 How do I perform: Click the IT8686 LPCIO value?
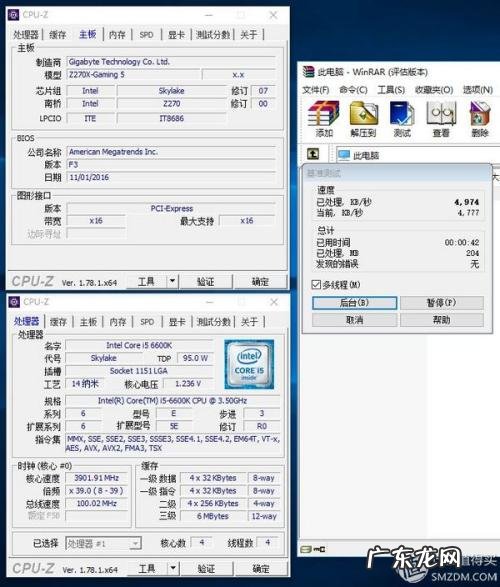171,118
